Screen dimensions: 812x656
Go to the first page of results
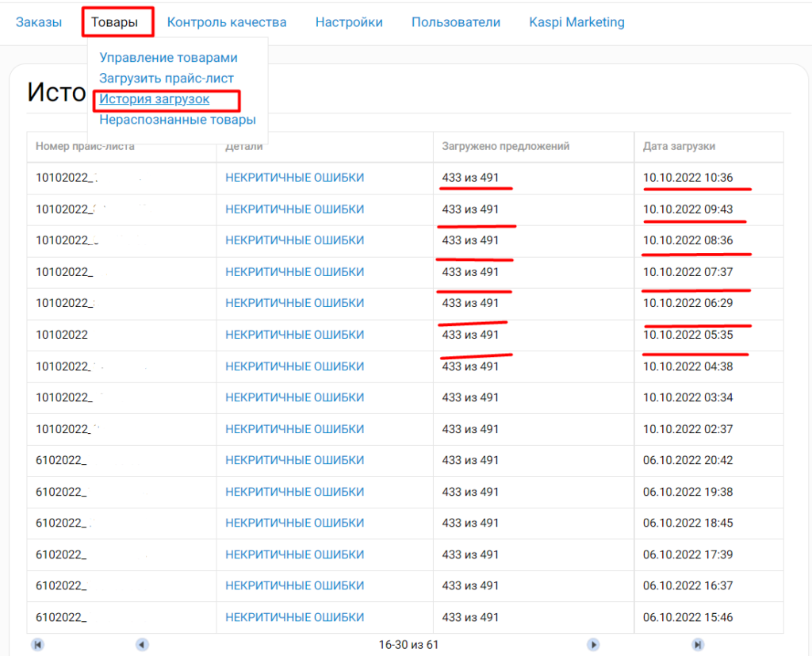(37, 645)
